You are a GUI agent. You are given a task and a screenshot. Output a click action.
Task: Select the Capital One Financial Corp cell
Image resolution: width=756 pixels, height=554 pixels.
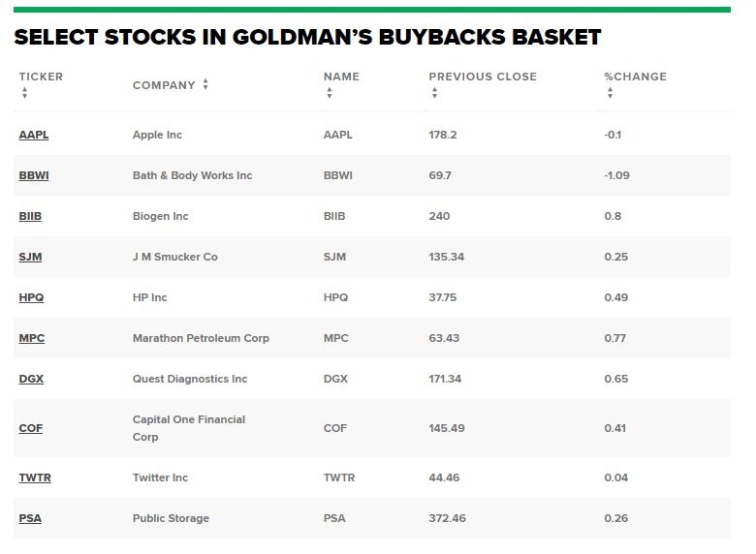189,428
